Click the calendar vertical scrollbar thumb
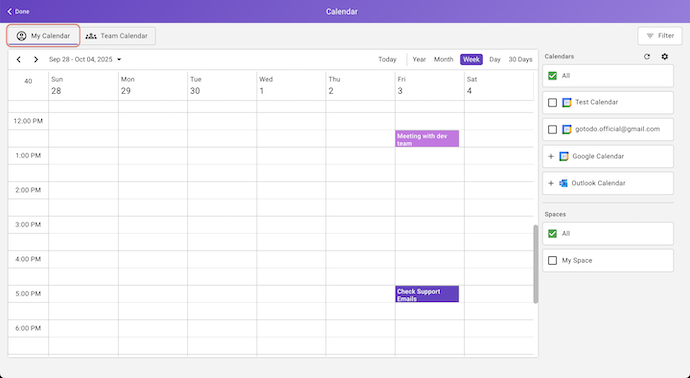Viewport: 690px width, 378px height. (x=536, y=264)
